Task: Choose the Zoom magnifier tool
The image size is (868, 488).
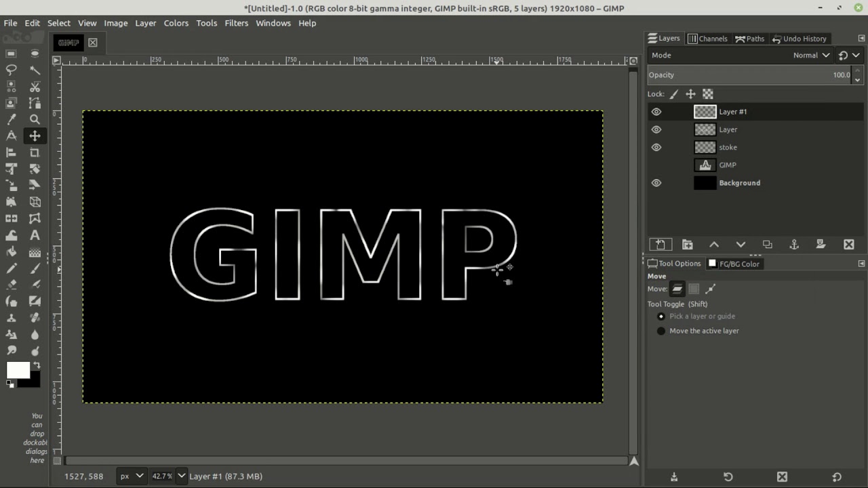Action: point(35,119)
